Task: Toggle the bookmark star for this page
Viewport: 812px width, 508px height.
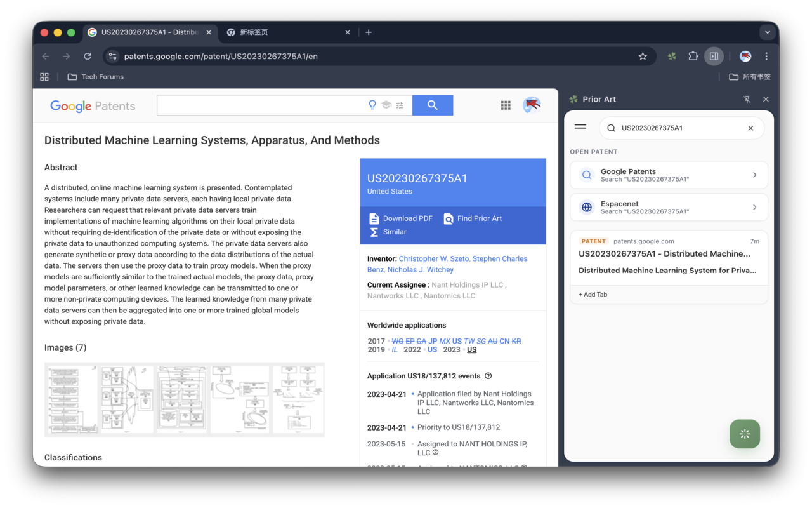Action: (x=643, y=57)
